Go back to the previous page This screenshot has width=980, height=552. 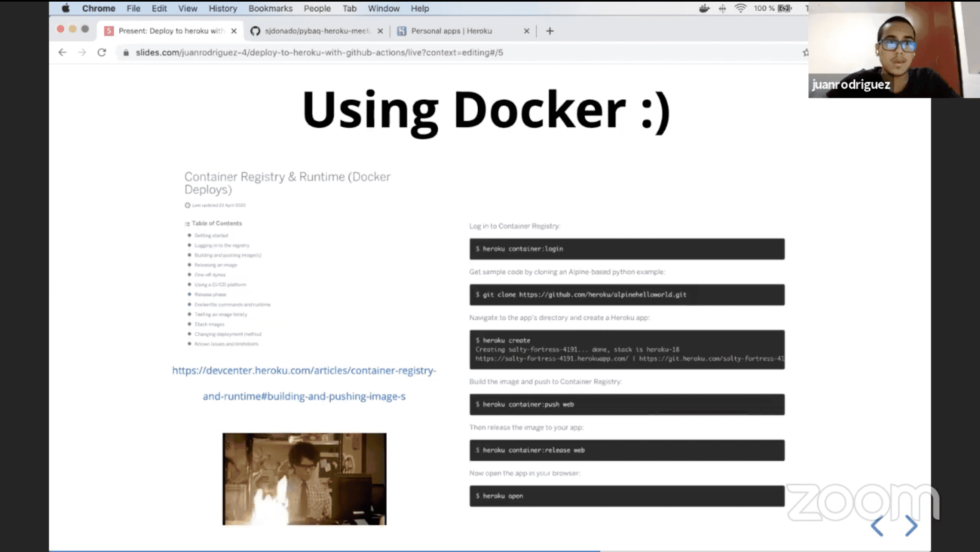(x=63, y=52)
